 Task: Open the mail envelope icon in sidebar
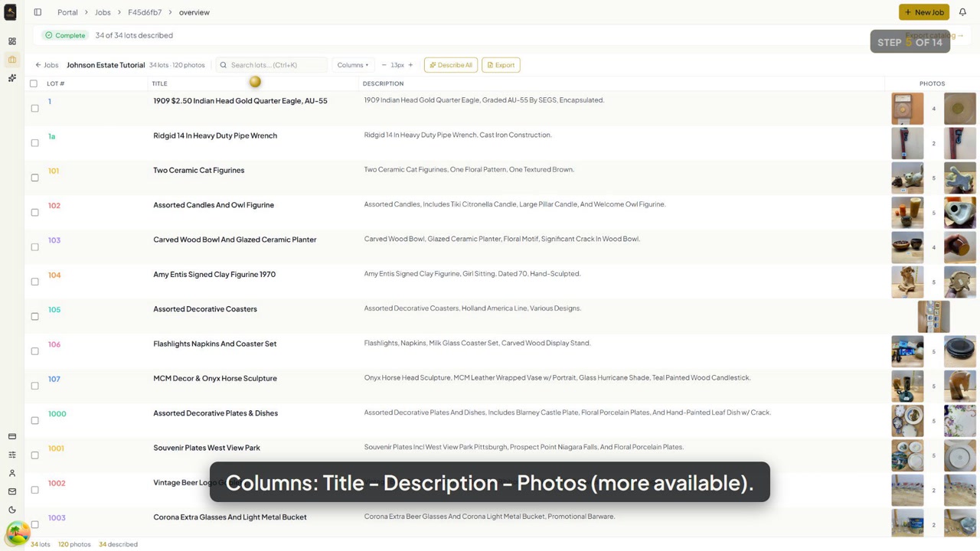pos(11,491)
